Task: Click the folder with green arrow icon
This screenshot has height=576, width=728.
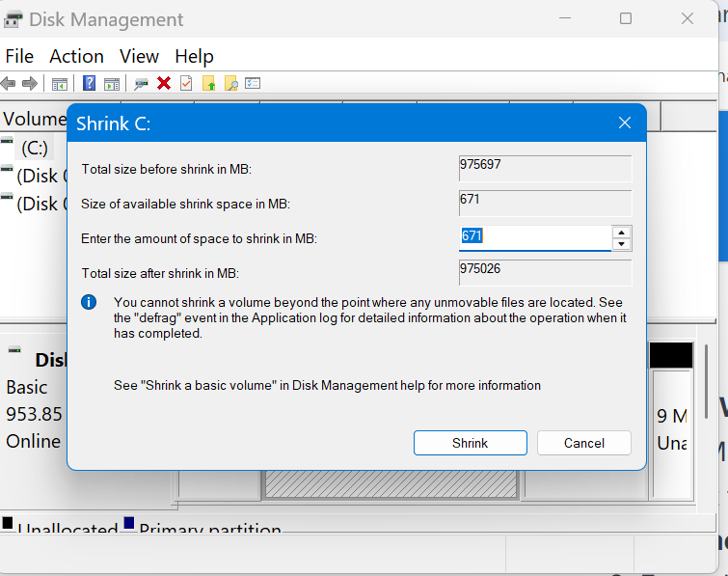Action: point(209,84)
